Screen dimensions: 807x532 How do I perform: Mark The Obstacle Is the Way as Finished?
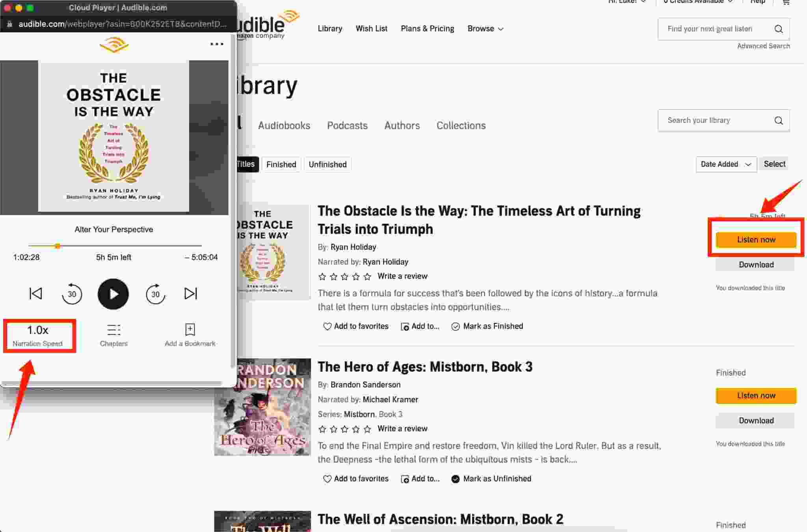point(487,326)
